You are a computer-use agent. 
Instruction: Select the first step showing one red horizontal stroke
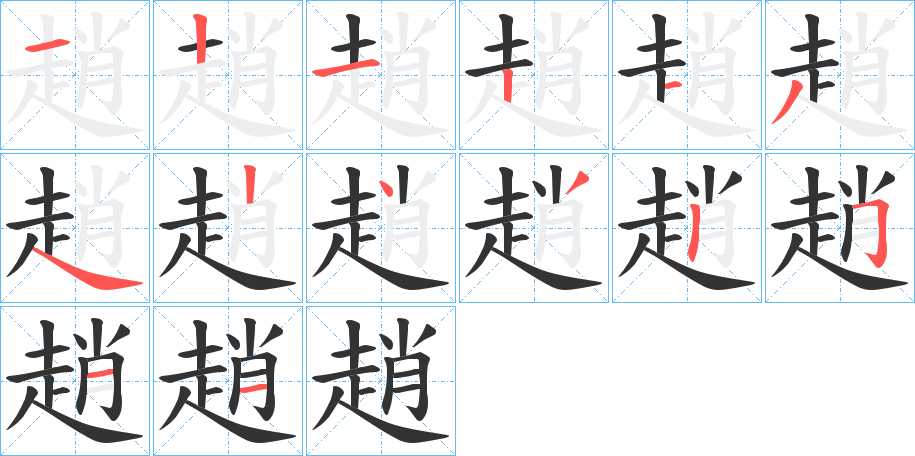point(75,75)
